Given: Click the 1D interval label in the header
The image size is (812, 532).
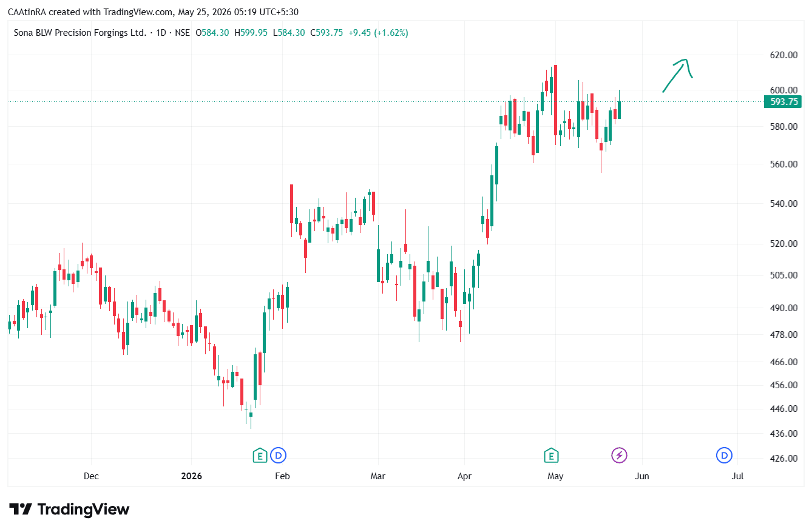Looking at the screenshot, I should coord(161,33).
